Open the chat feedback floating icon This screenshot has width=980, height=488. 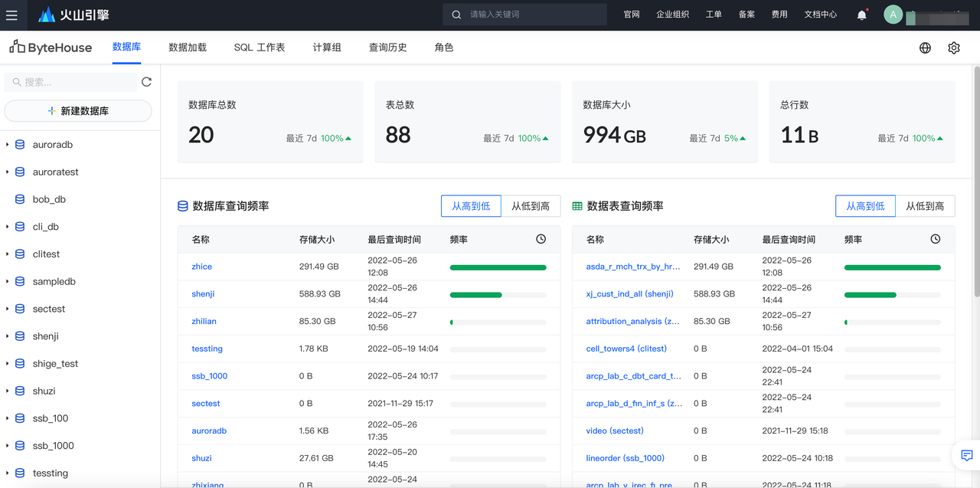click(966, 456)
